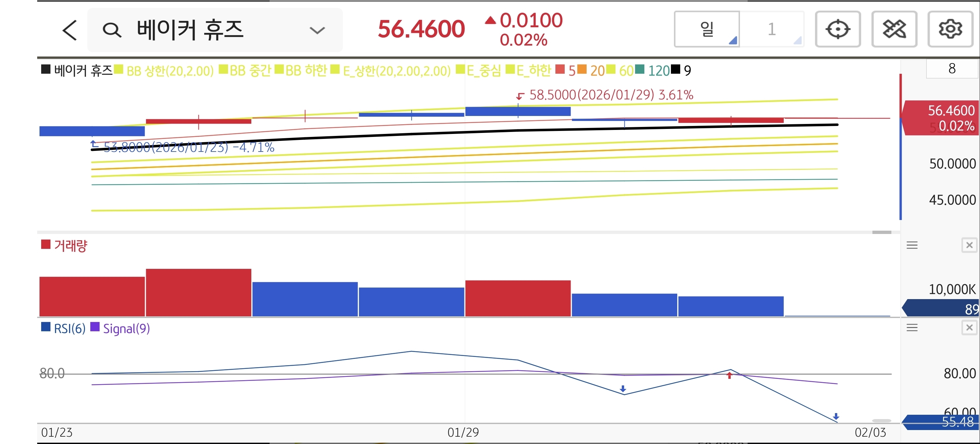Screen dimensions: 980x444
Task: Click the search magnifier icon
Action: [x=112, y=30]
